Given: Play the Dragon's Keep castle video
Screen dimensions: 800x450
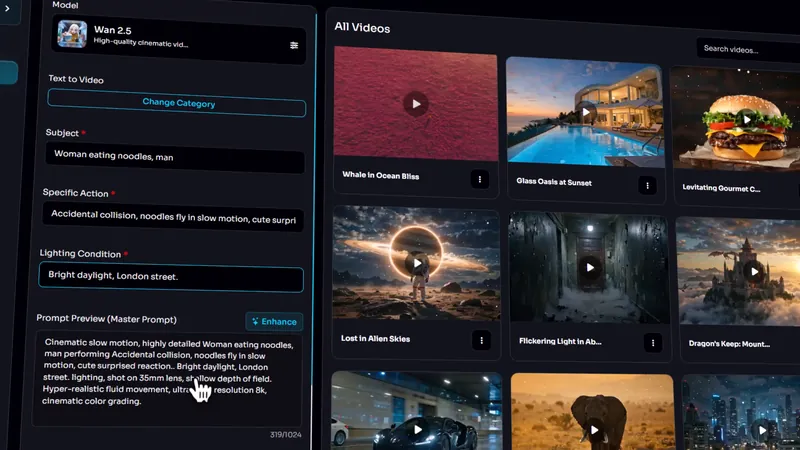Looking at the screenshot, I should (754, 272).
